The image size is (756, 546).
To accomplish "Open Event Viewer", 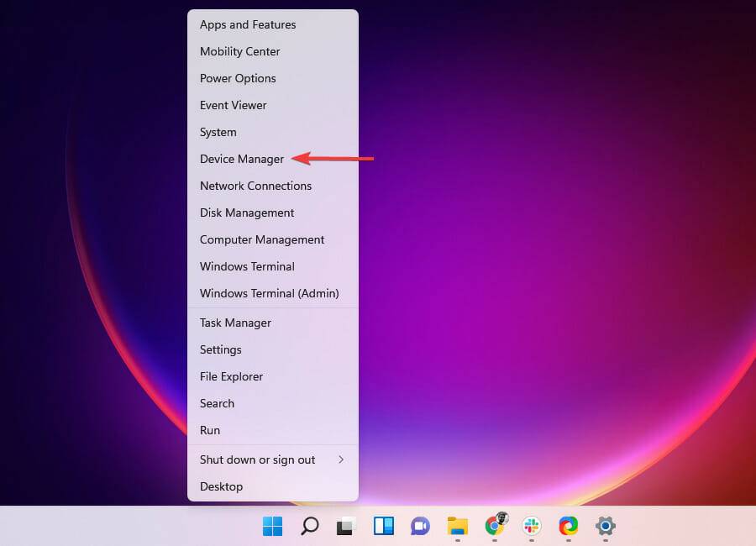I will point(273,105).
